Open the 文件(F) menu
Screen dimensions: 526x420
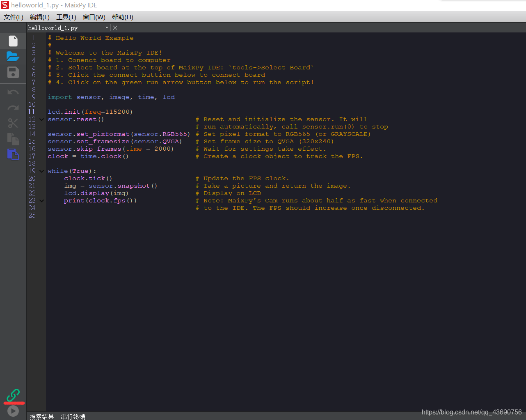[14, 17]
